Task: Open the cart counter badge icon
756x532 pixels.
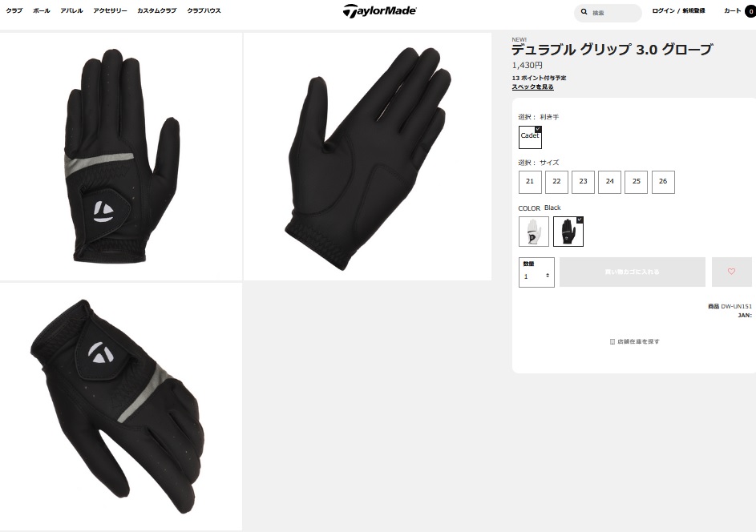Action: pos(750,11)
